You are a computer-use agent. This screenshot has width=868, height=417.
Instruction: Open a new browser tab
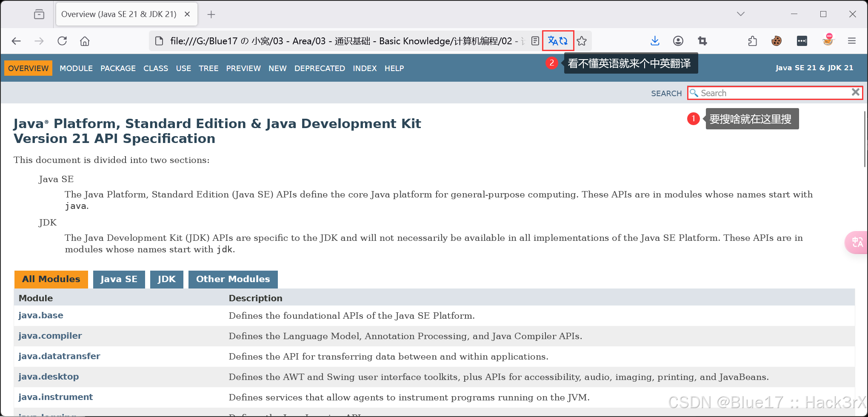211,14
